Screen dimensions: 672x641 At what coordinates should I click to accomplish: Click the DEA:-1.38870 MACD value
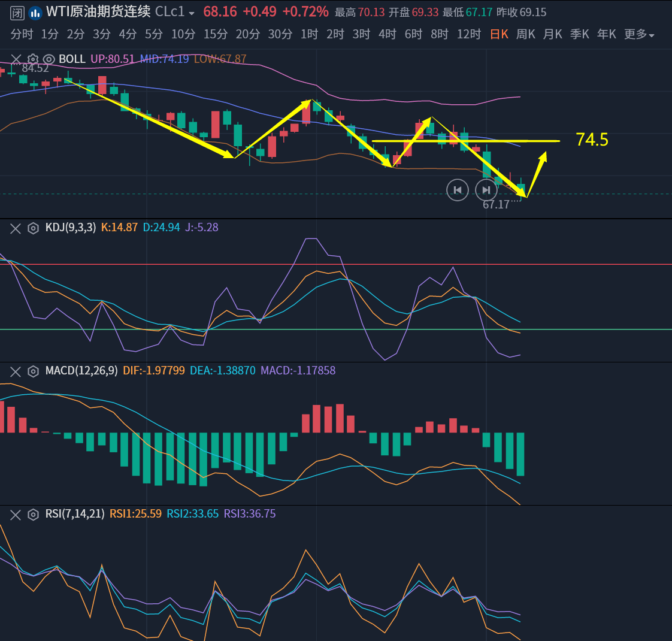222,370
